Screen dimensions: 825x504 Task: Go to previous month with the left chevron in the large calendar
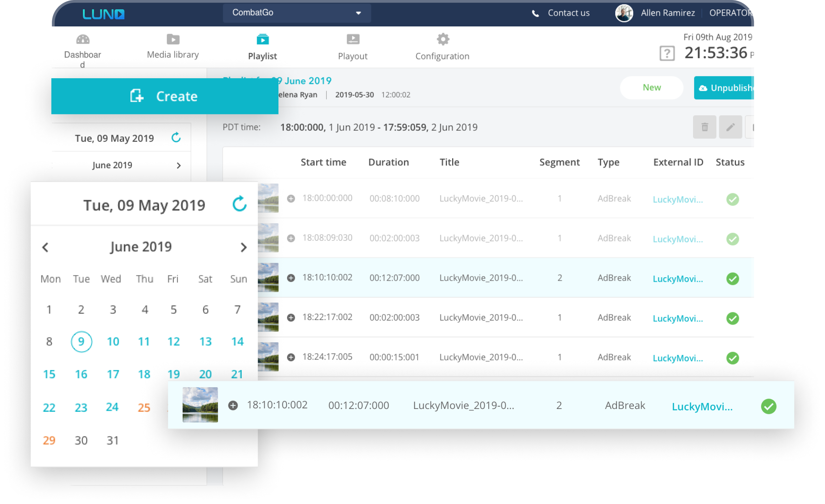pos(45,247)
